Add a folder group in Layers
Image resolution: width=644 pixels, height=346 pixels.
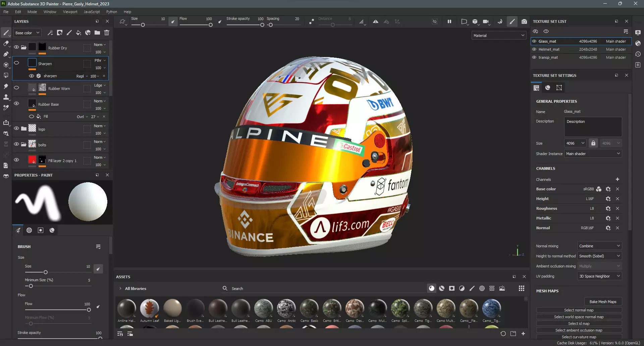click(x=97, y=33)
